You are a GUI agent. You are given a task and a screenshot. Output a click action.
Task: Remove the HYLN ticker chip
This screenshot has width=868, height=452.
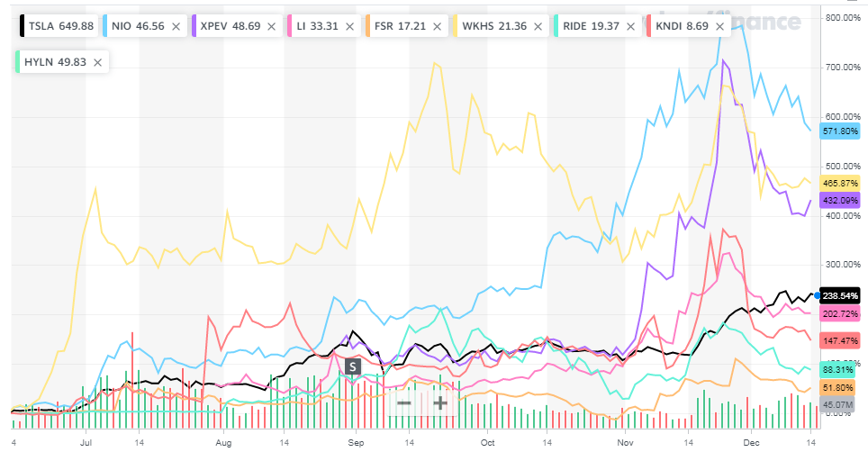click(x=97, y=62)
